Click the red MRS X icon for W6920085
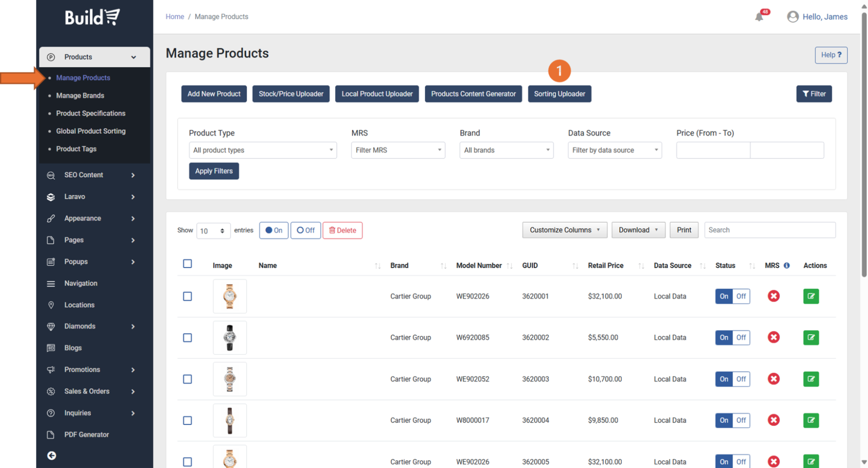The height and width of the screenshot is (468, 868). [x=773, y=337]
